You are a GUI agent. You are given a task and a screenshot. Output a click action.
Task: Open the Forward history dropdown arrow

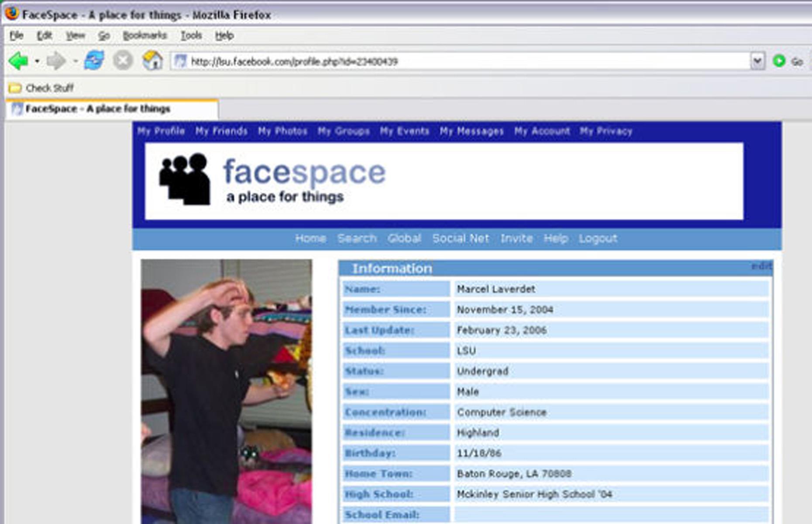(x=75, y=61)
